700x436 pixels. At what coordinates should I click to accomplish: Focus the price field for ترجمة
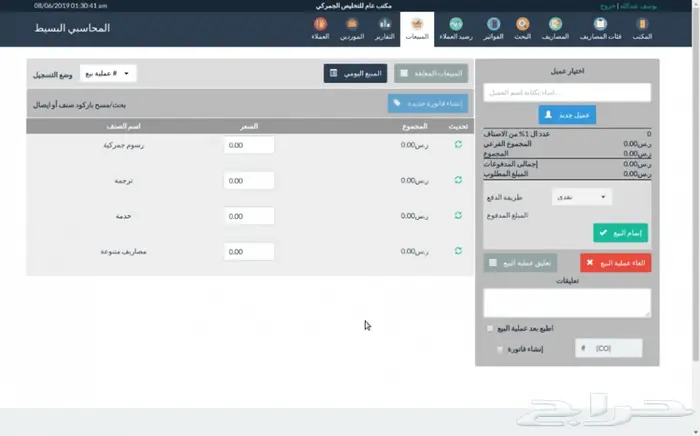pos(249,180)
